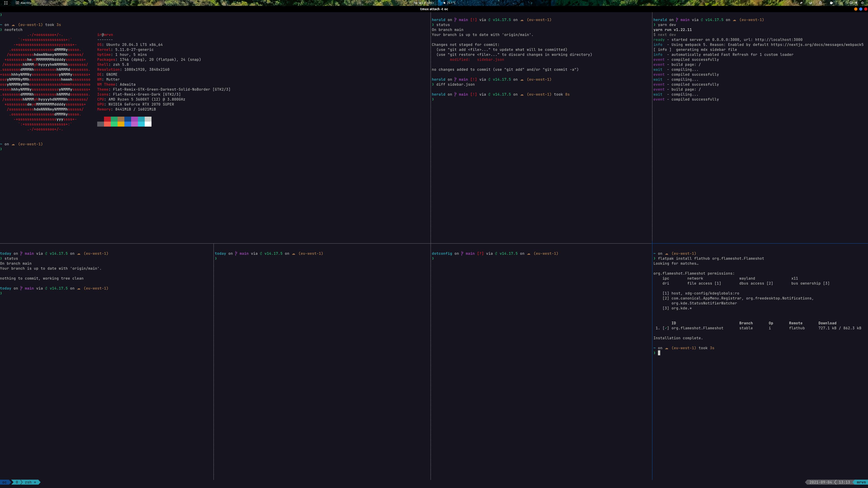The height and width of the screenshot is (488, 868).
Task: Select the 'zsh *' window in tmux bar
Action: [30, 482]
